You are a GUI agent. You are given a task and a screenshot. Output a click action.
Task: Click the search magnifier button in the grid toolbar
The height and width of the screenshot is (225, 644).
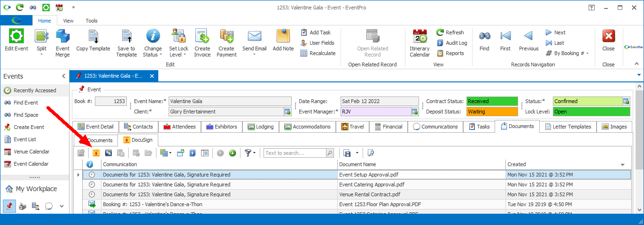330,153
